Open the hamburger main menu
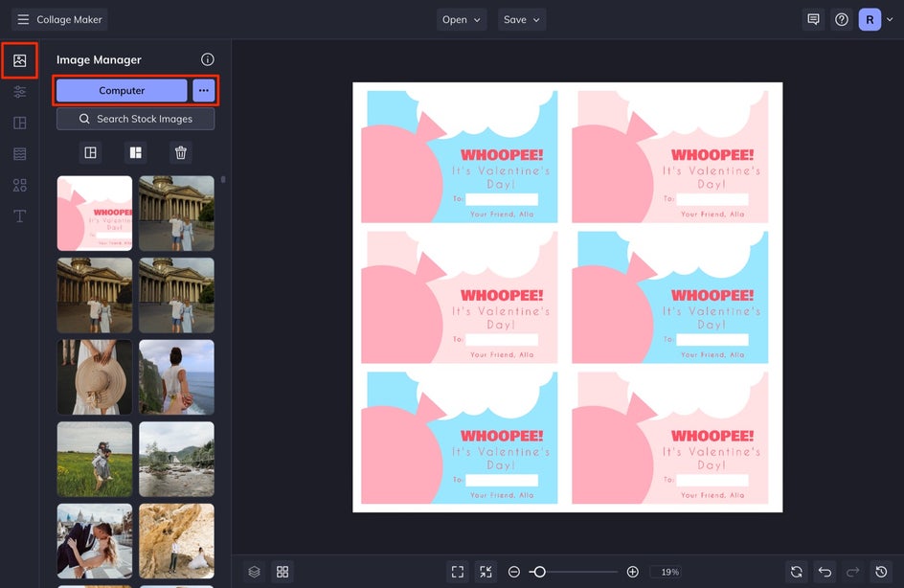Screen dimensions: 904x588 point(23,19)
